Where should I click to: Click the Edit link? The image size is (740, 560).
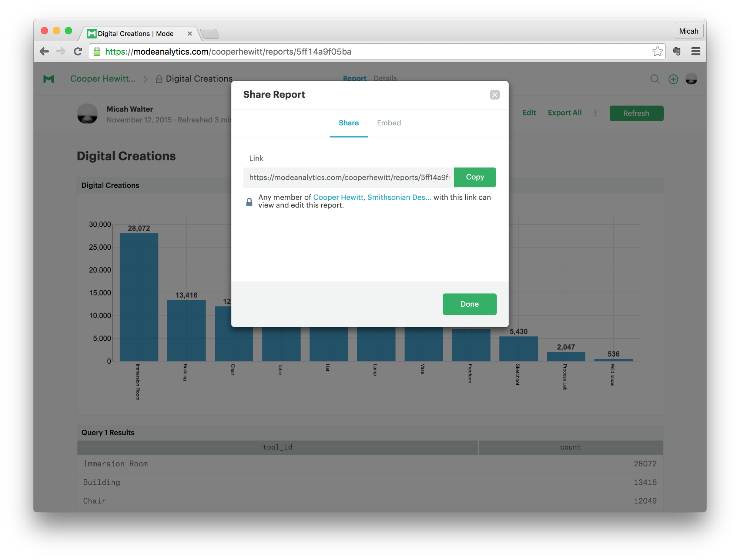pos(529,113)
